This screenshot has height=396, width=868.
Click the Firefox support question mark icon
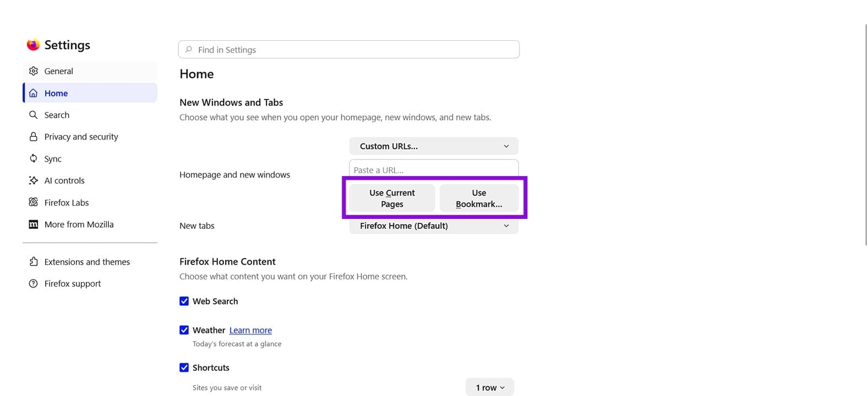(34, 284)
